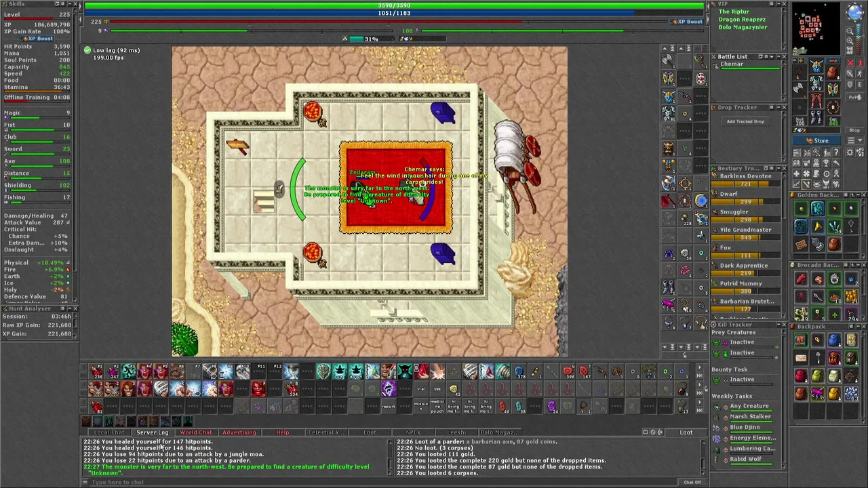
Task: Click the helmet equipment slot
Action: tap(816, 66)
